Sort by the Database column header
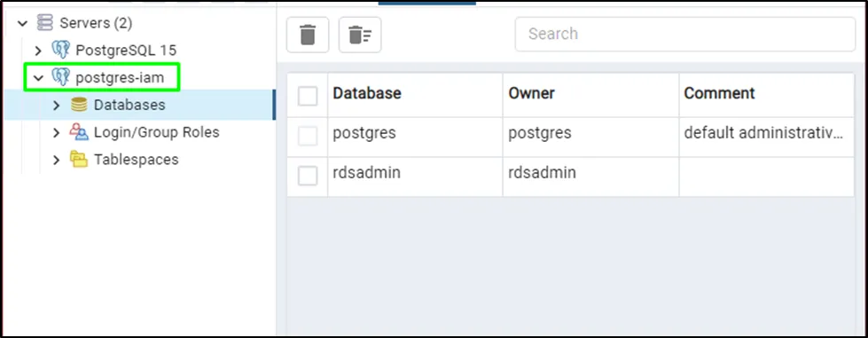 pyautogui.click(x=415, y=93)
